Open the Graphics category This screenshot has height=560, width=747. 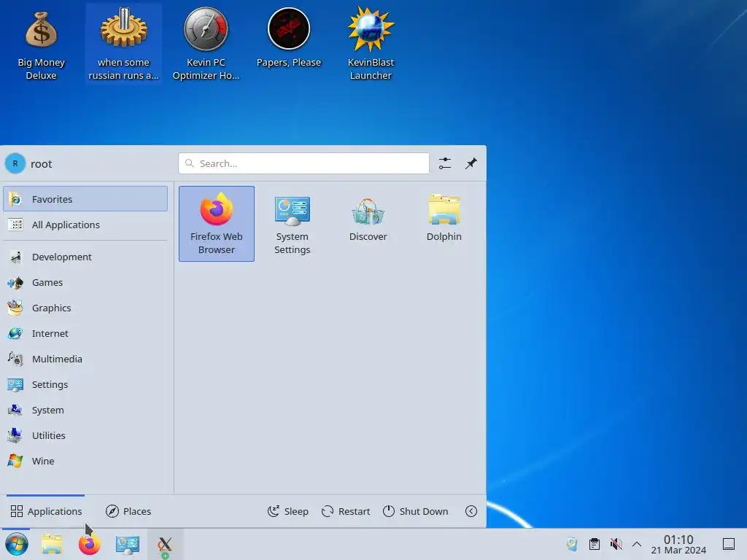pyautogui.click(x=85, y=308)
